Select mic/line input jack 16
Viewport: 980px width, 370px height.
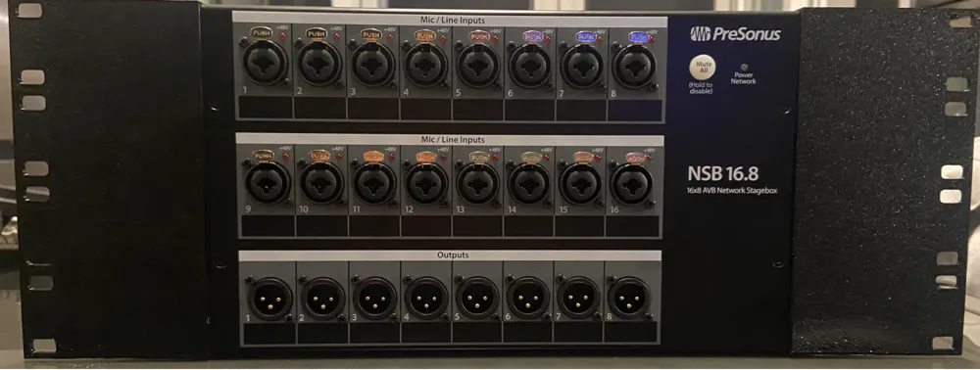click(x=631, y=183)
